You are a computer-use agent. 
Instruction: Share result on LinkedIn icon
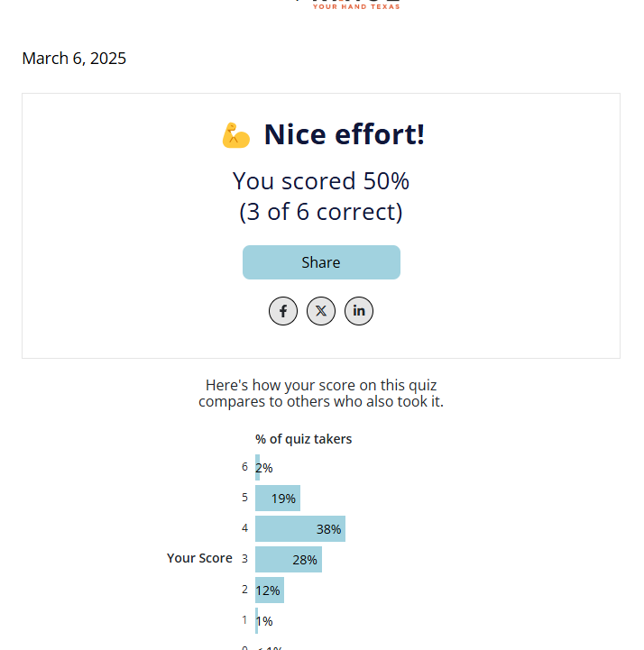click(x=359, y=311)
